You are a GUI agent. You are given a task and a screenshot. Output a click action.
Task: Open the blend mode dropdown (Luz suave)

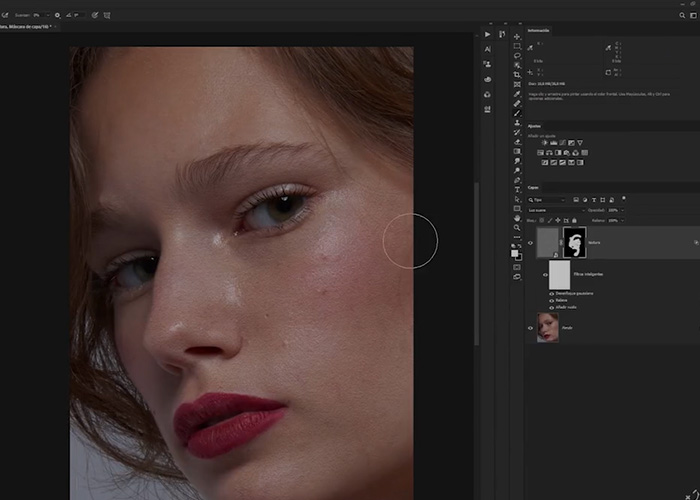556,210
